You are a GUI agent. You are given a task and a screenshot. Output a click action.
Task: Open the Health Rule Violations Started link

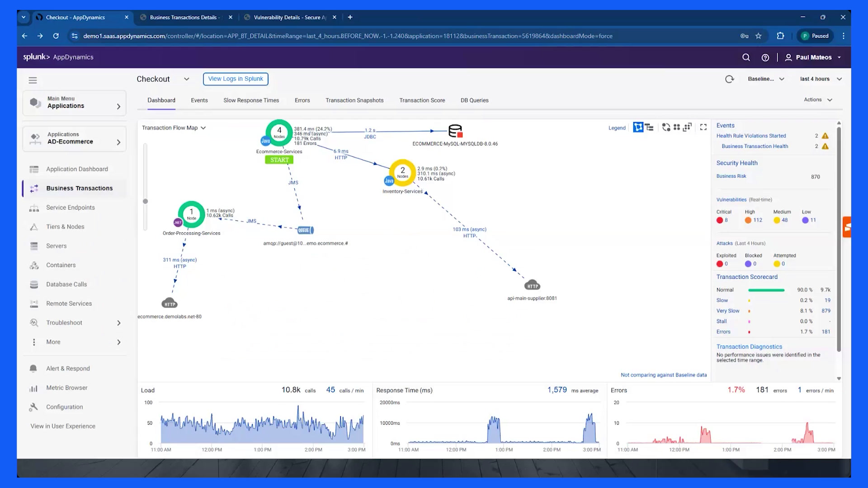tap(751, 136)
